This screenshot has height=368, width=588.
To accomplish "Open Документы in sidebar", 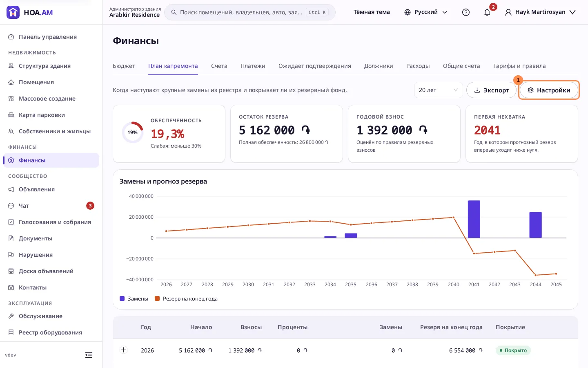I will [51, 238].
